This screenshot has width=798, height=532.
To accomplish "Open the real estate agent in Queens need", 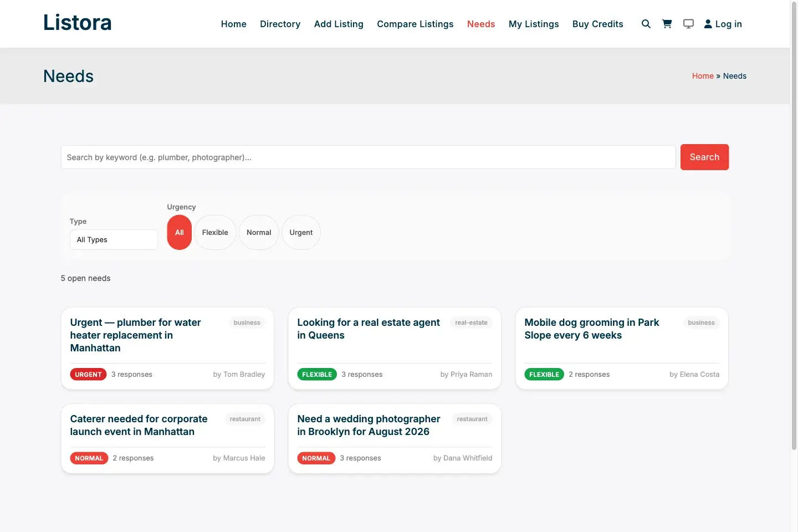I will (369, 329).
